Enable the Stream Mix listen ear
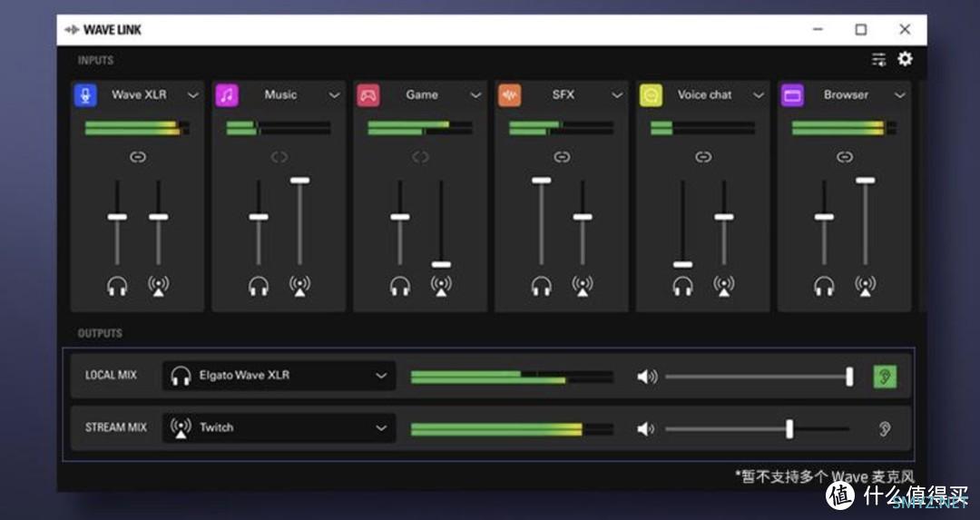The height and width of the screenshot is (520, 980). tap(885, 428)
